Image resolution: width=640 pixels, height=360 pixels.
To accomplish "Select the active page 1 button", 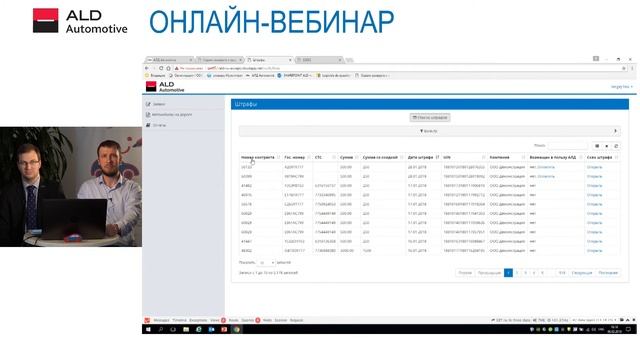I will point(508,273).
